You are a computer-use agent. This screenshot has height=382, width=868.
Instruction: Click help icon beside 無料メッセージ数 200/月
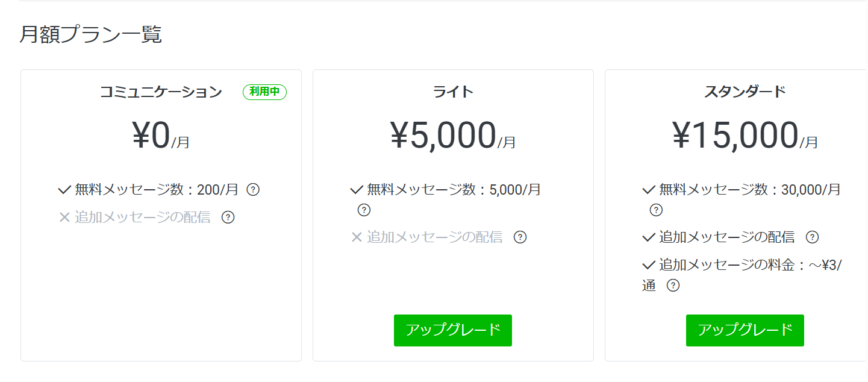[x=253, y=190]
